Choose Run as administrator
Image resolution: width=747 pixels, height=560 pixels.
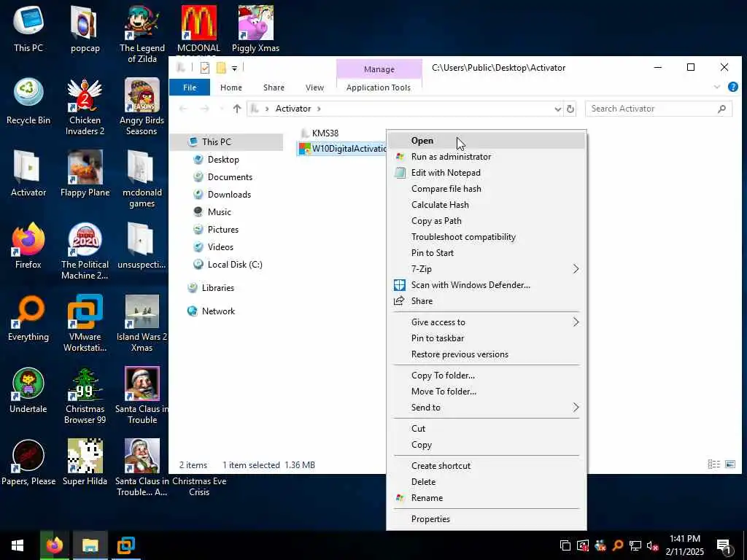[x=486, y=157]
